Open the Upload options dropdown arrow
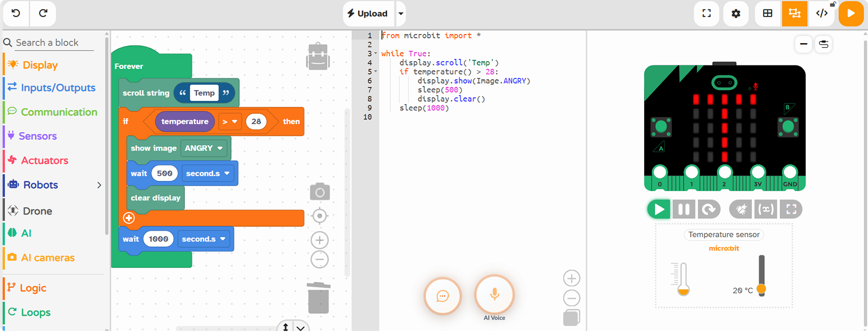Screen dimensions: 868x332 tap(401, 14)
